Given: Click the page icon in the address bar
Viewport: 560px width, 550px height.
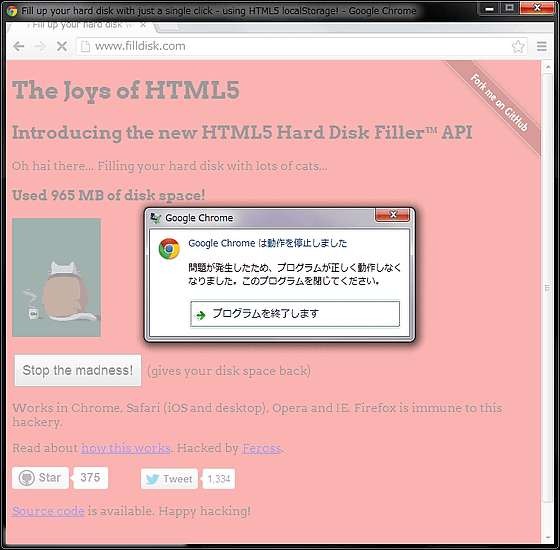Looking at the screenshot, I should click(x=85, y=46).
